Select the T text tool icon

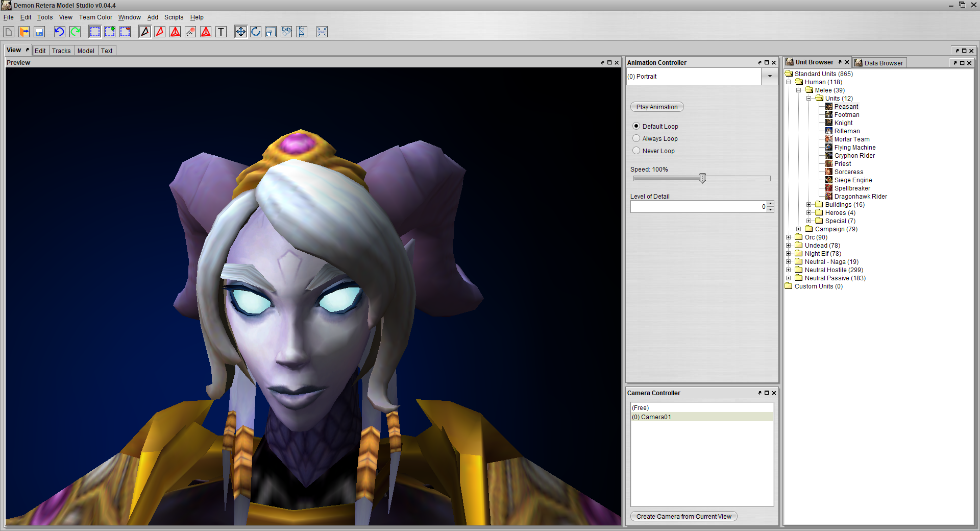point(221,32)
